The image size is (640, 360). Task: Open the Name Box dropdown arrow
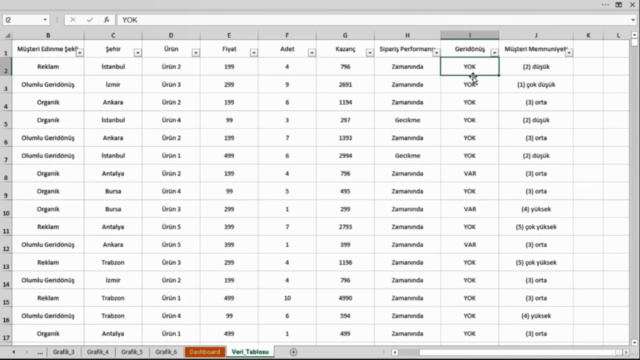pyautogui.click(x=45, y=20)
